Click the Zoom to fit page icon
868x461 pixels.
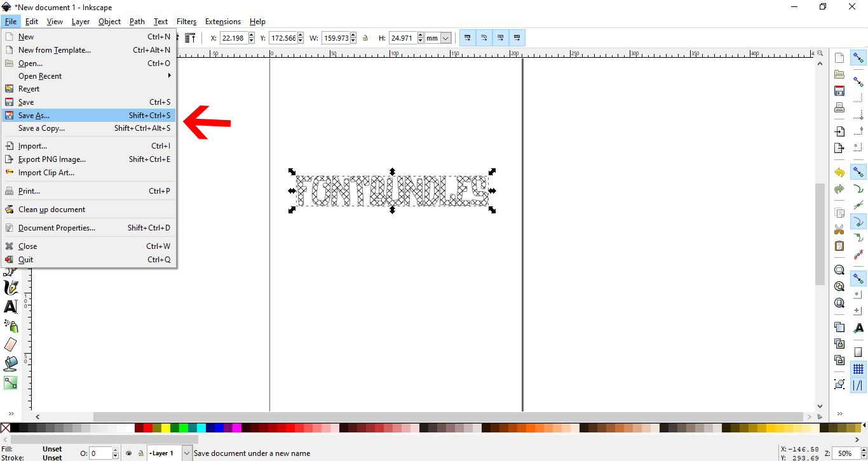[839, 303]
